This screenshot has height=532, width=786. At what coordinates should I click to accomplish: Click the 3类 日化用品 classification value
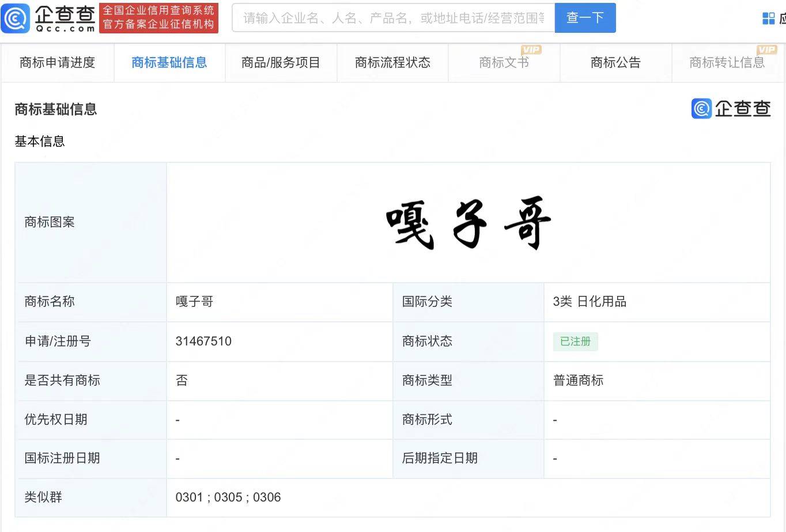[x=589, y=302]
